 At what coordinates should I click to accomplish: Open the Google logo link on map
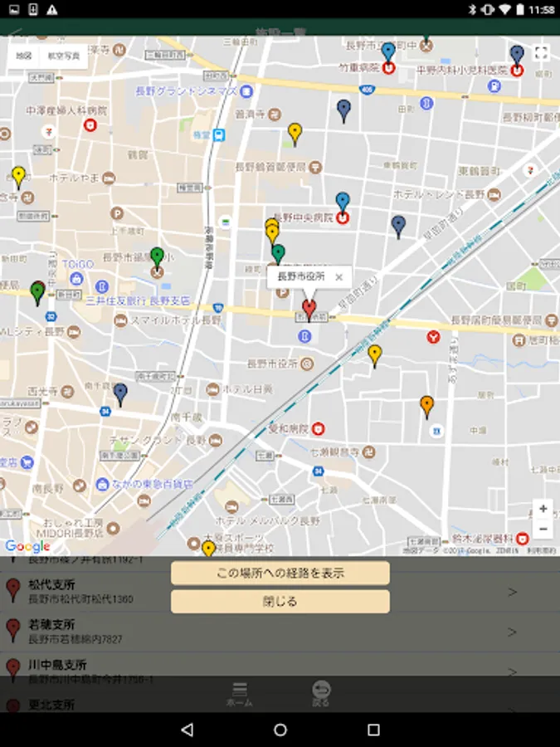[x=27, y=546]
